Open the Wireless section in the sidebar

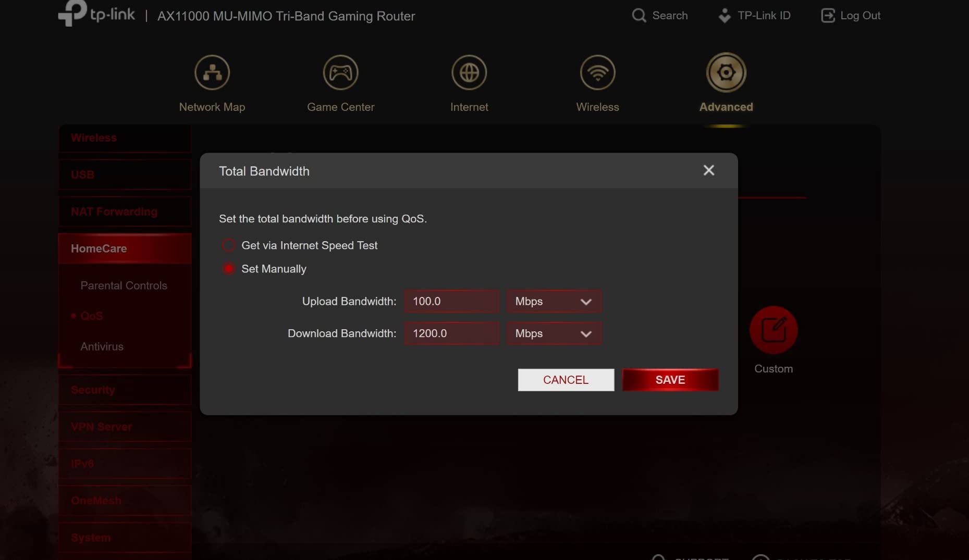point(125,138)
